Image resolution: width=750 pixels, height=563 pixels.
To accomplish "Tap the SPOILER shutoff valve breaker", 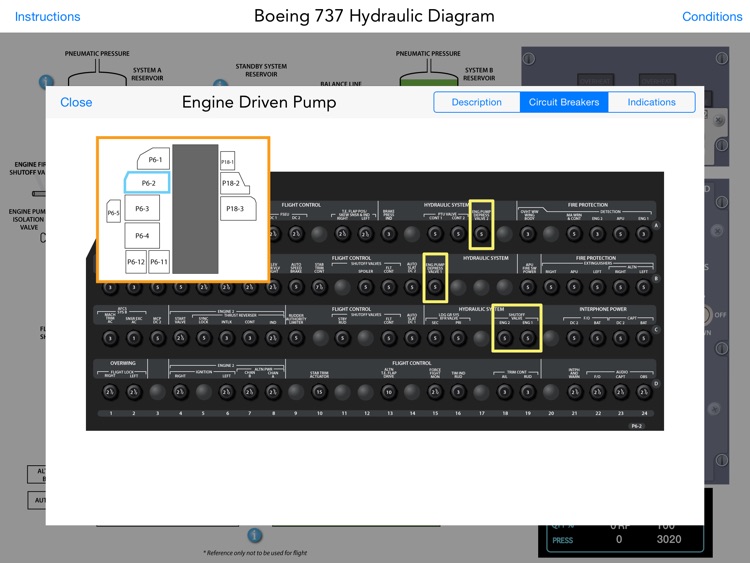I will [x=365, y=287].
